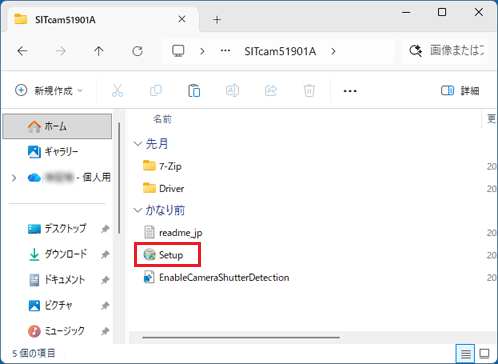The image size is (498, 364).
Task: Click the Delete trash can icon
Action: [x=309, y=90]
